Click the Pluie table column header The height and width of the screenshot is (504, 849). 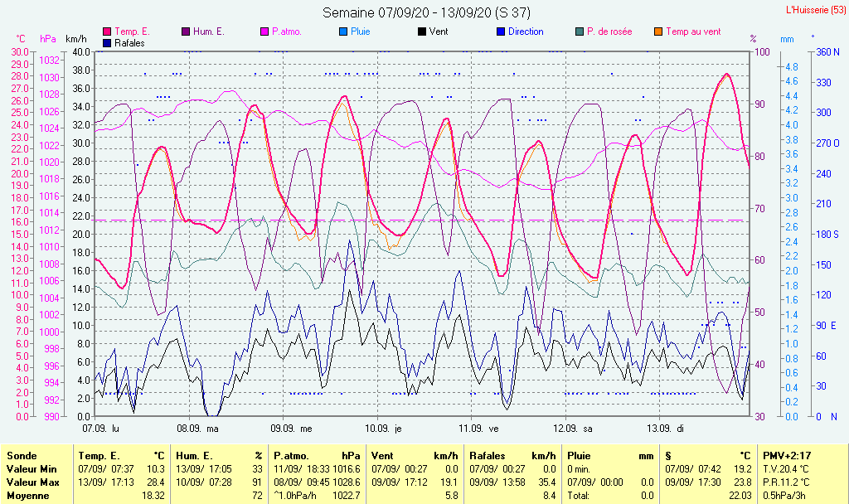[x=579, y=456]
